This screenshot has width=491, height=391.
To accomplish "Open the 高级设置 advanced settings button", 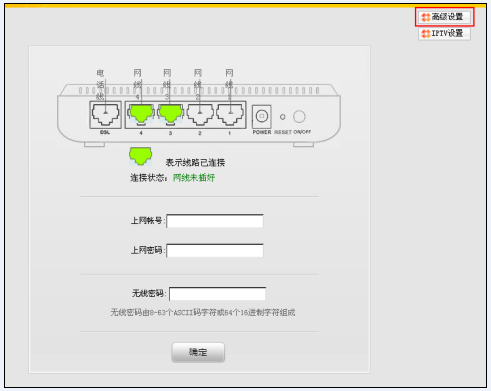I will (x=444, y=17).
